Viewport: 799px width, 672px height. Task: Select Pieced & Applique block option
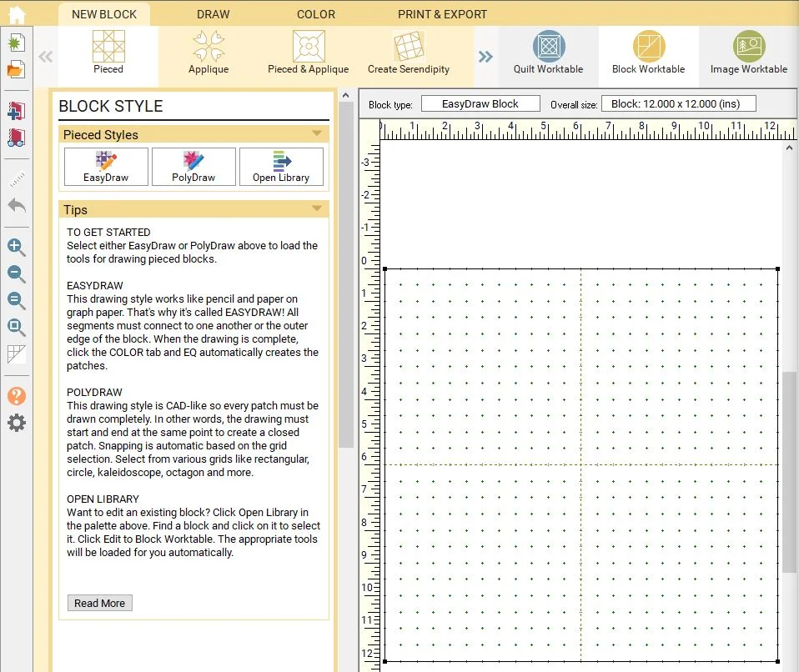click(309, 53)
